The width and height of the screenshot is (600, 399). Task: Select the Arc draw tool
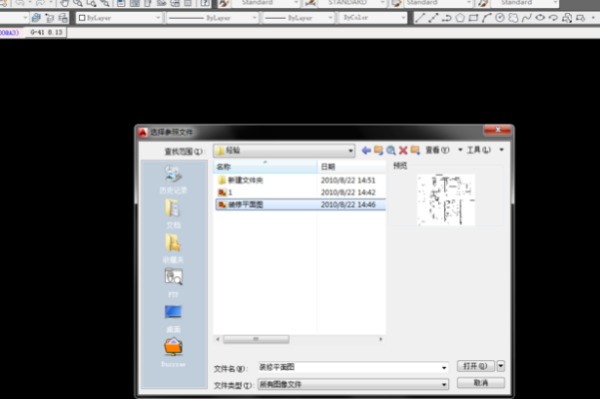click(486, 18)
